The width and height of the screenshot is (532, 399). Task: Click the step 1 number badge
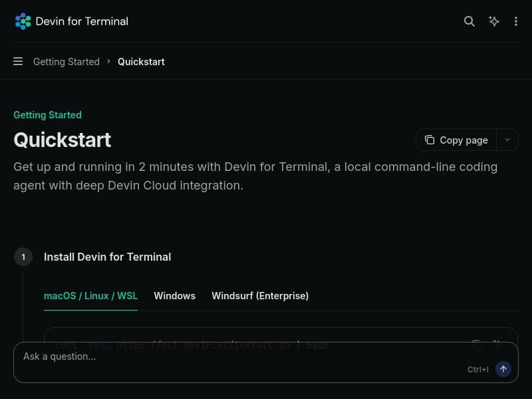pyautogui.click(x=23, y=257)
